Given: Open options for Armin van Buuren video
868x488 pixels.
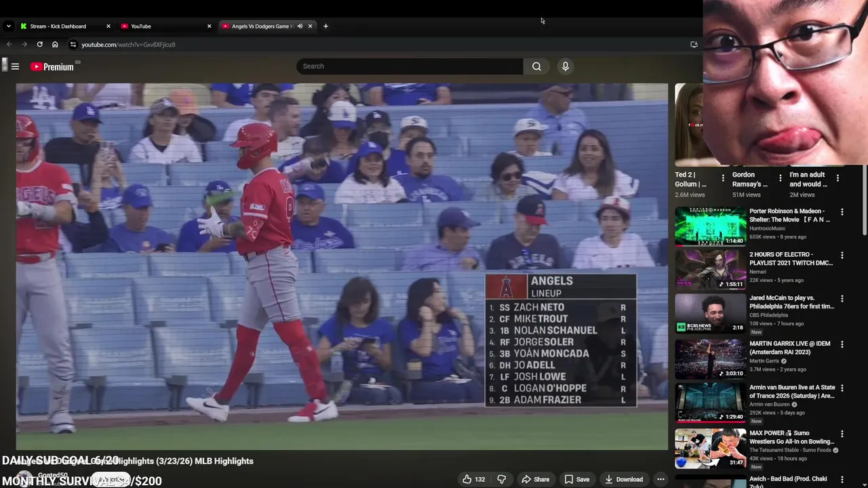Looking at the screenshot, I should [x=842, y=388].
